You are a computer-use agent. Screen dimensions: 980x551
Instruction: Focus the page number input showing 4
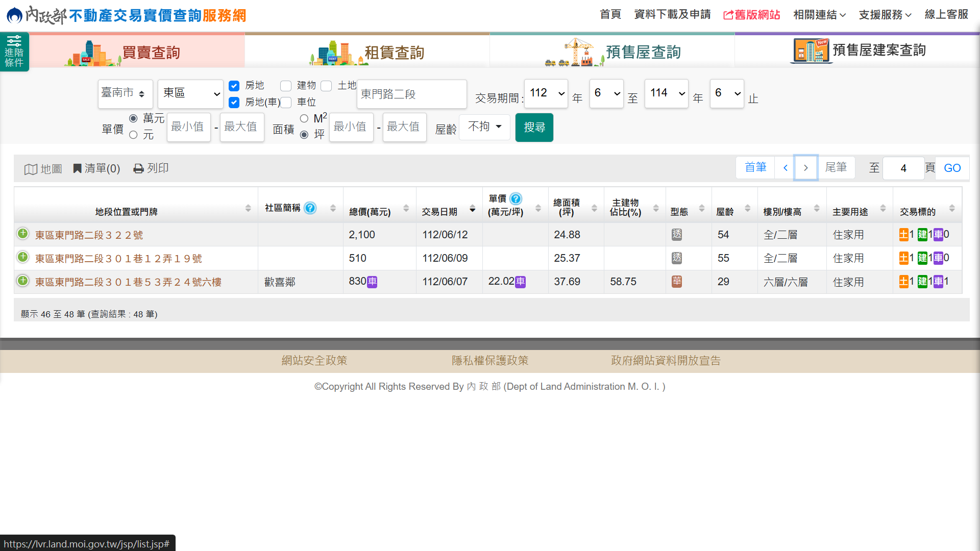coord(903,168)
